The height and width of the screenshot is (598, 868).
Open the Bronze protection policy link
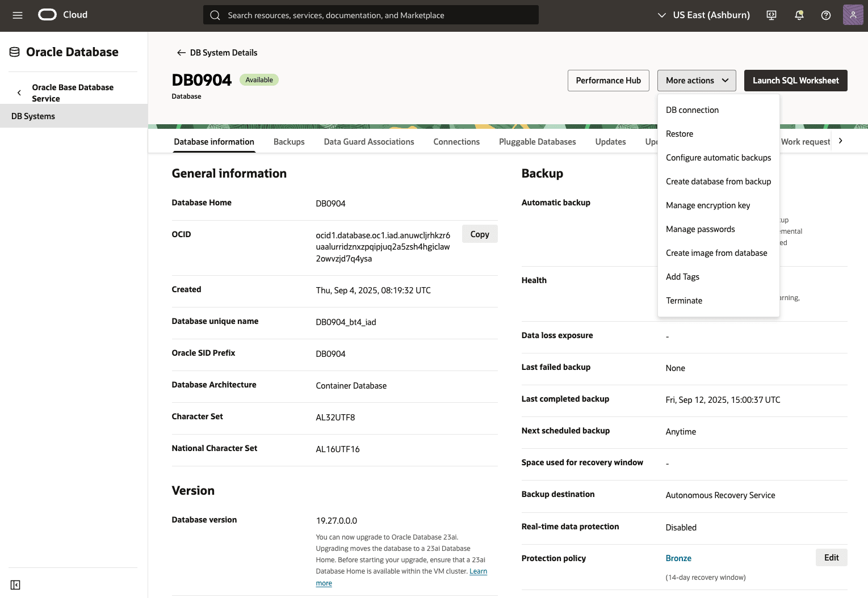pos(678,558)
